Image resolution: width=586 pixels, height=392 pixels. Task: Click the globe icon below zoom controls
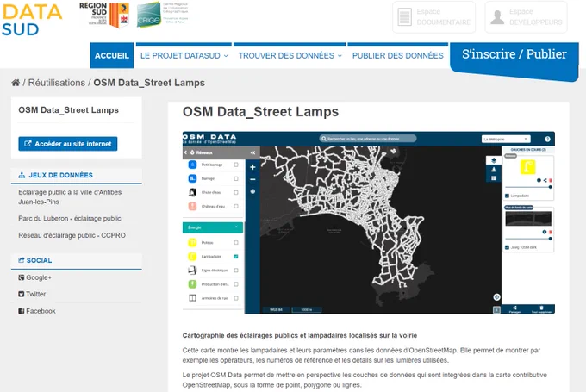252,192
